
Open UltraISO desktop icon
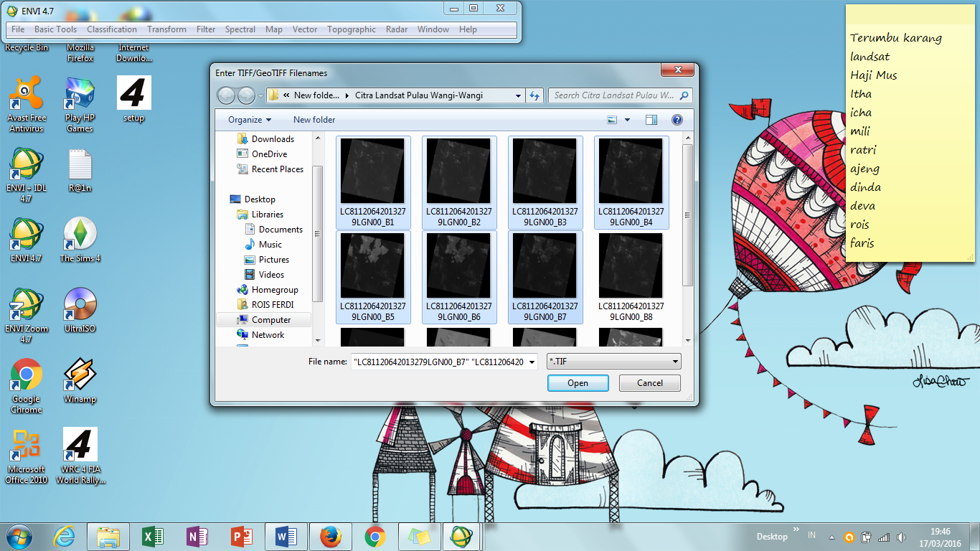[x=80, y=310]
